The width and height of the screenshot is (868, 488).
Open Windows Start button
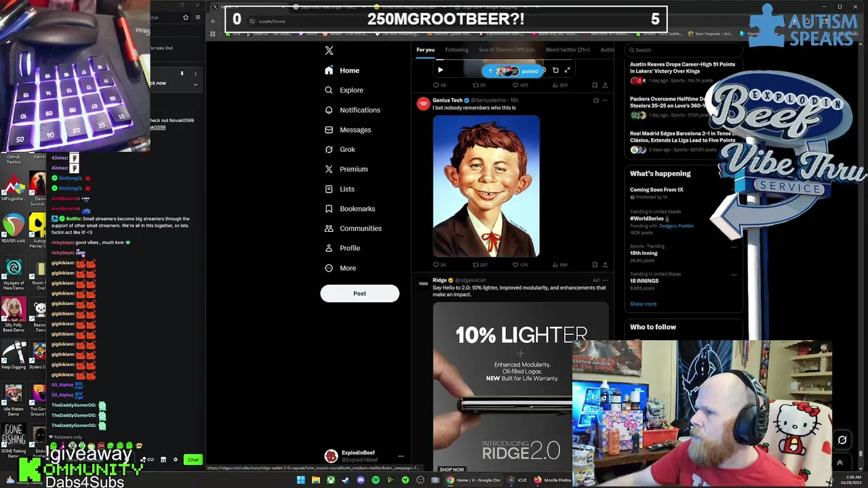coord(300,481)
